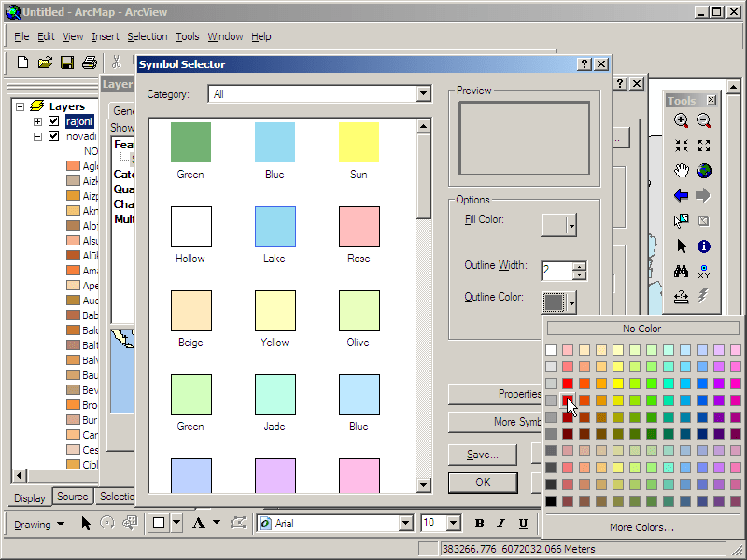This screenshot has width=747, height=560.
Task: Click the Fixed Zoom Out icon
Action: pyautogui.click(x=704, y=146)
